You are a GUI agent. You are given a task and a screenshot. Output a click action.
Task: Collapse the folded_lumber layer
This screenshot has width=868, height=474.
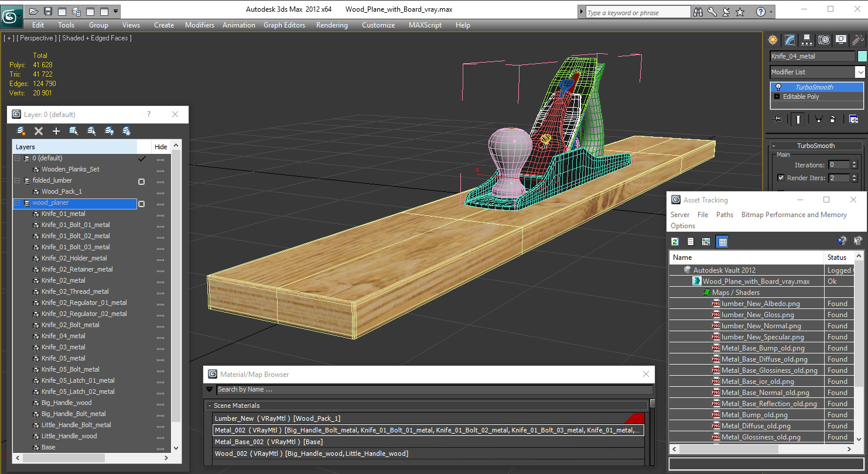(18, 180)
